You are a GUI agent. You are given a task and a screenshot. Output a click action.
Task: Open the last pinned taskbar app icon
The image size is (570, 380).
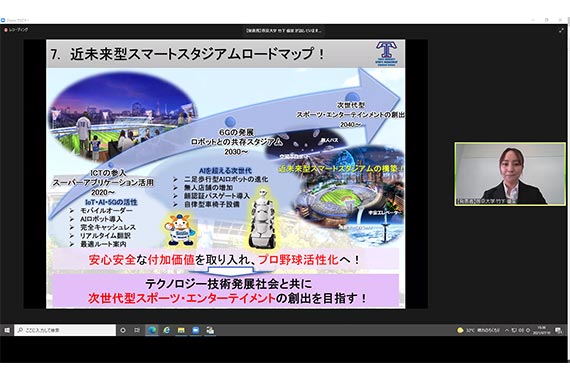[x=210, y=330]
